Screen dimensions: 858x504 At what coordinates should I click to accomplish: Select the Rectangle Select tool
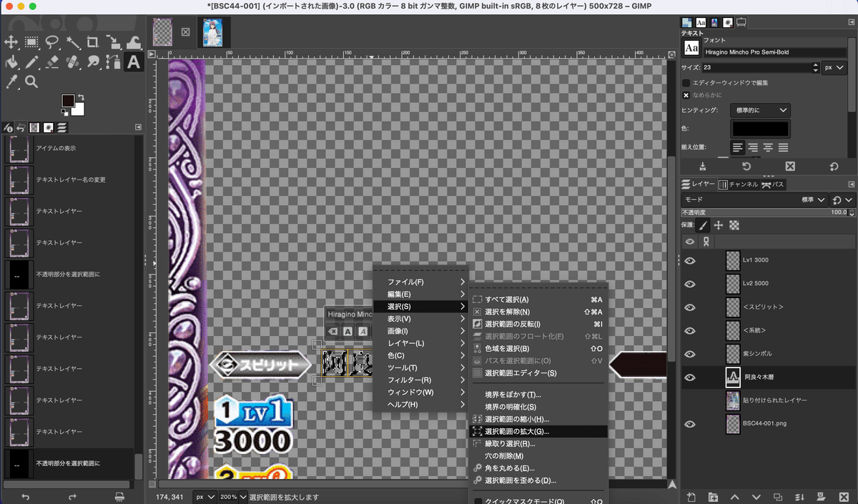click(x=31, y=42)
